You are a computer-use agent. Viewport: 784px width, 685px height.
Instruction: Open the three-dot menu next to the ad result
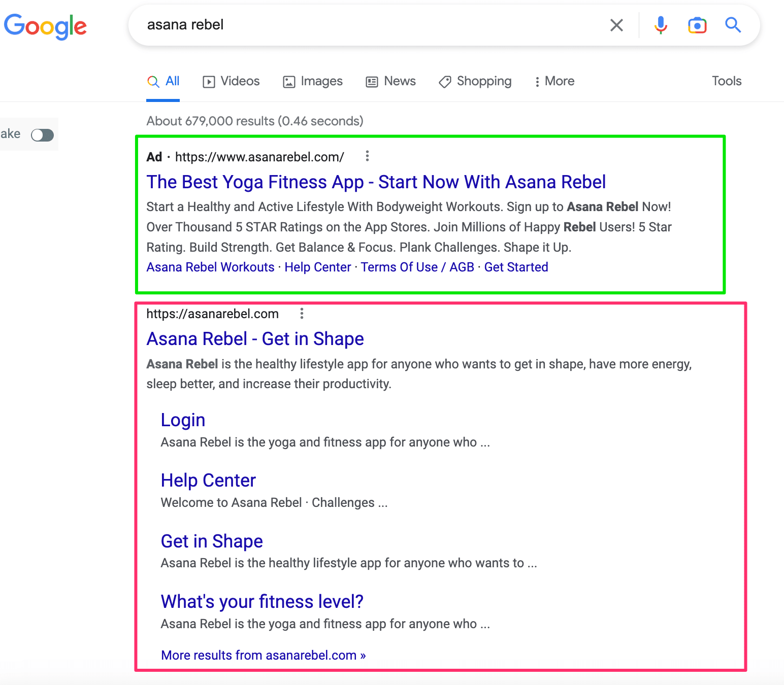tap(367, 157)
